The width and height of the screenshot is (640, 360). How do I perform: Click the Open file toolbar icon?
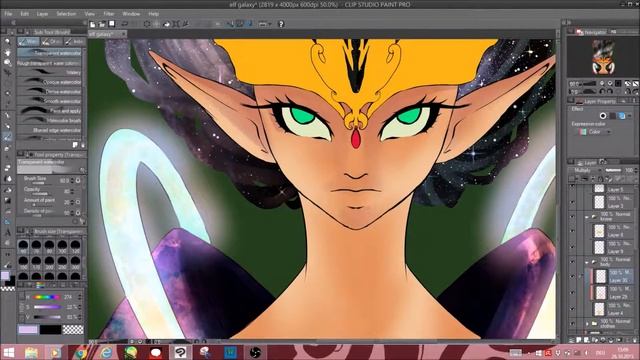click(102, 24)
